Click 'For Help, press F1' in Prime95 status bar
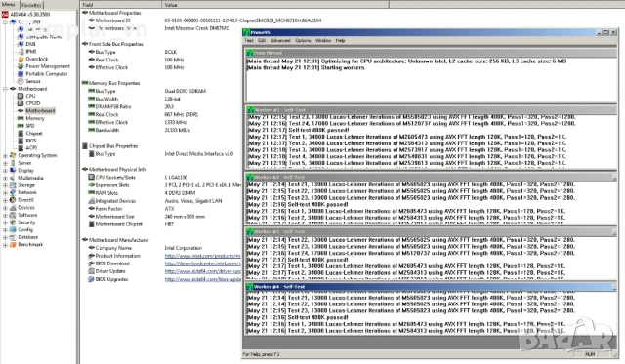Screen dimensions: 625x364 coord(261,354)
